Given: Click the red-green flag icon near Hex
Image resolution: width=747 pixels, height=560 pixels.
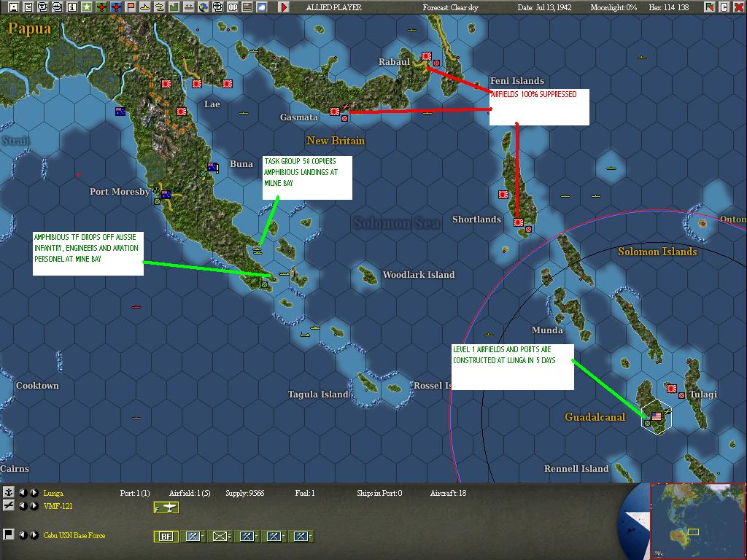Looking at the screenshot, I should [x=710, y=7].
